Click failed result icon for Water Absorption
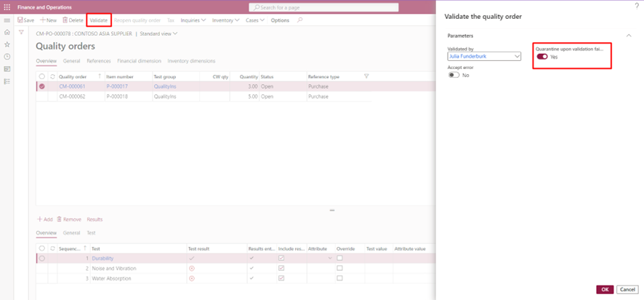Image resolution: width=644 pixels, height=300 pixels. point(191,278)
